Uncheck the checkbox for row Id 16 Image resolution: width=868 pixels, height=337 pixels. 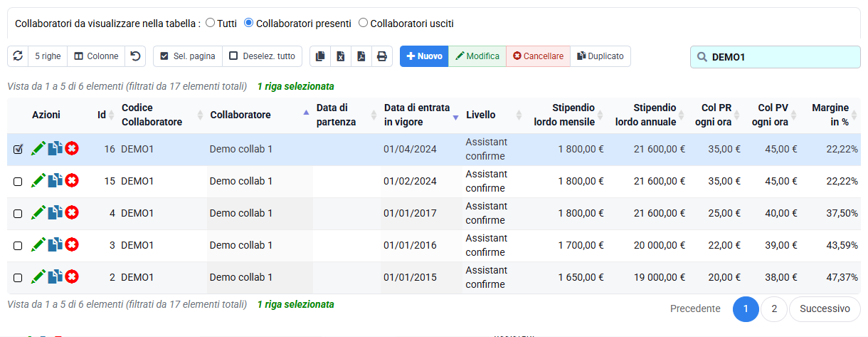(x=18, y=149)
